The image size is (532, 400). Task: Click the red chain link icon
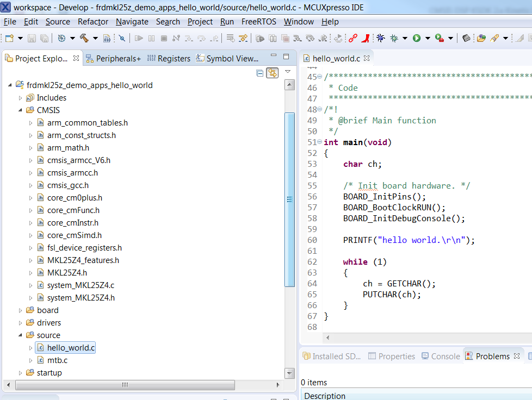point(353,38)
